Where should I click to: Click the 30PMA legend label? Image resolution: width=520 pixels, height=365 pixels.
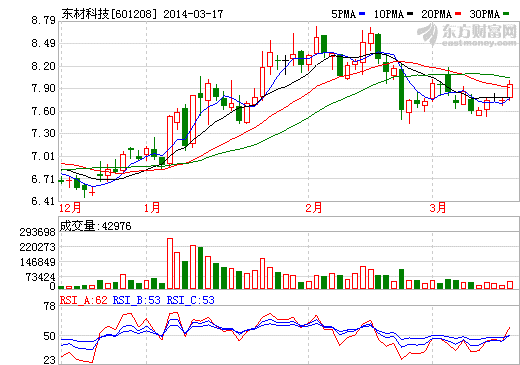[484, 14]
